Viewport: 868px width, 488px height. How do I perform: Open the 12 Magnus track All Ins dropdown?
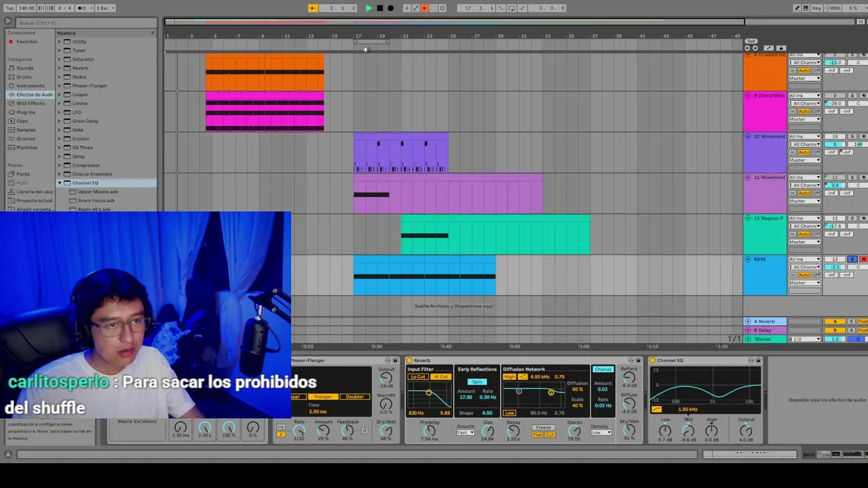[x=805, y=218]
